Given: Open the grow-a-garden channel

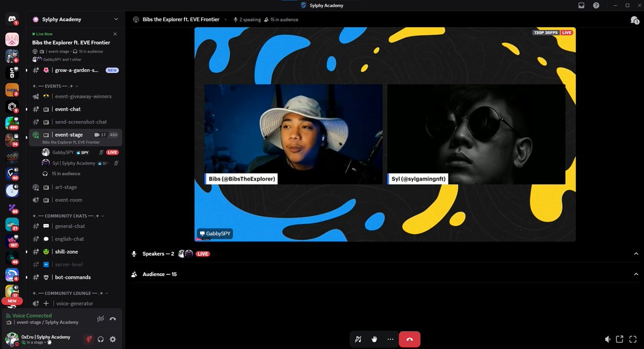Looking at the screenshot, I should pyautogui.click(x=76, y=70).
